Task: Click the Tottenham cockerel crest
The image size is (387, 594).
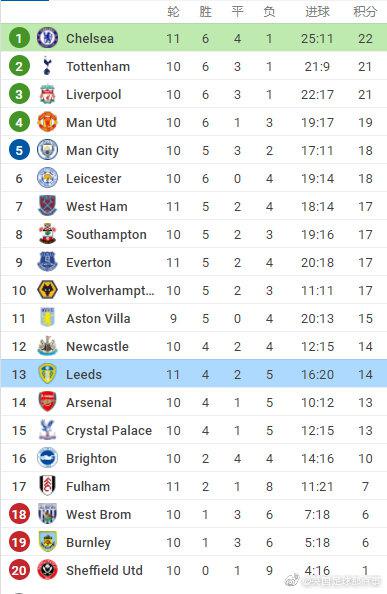Action: click(47, 66)
